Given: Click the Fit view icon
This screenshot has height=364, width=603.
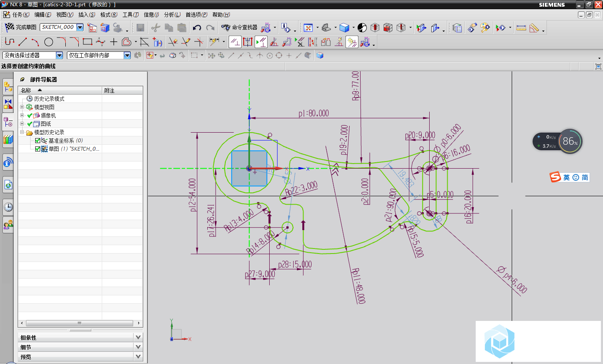Looking at the screenshot, I should click(x=308, y=28).
